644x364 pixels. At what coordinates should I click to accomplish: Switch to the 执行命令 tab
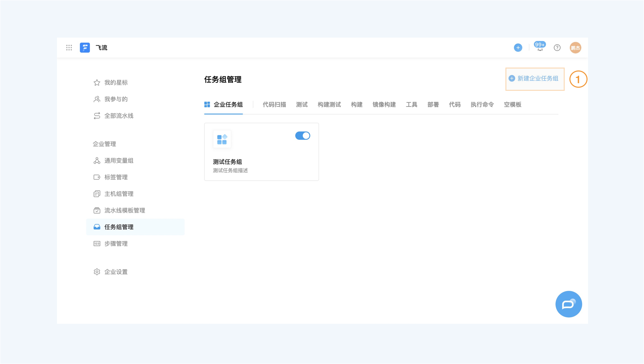click(x=482, y=105)
